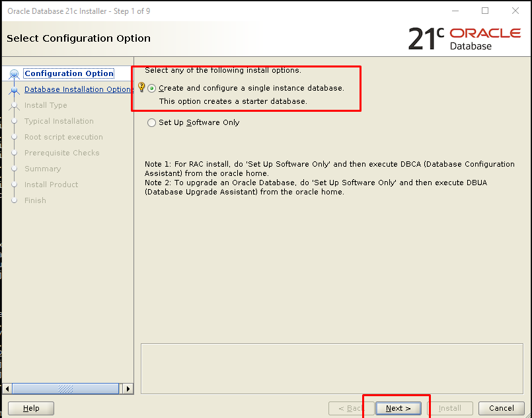532x418 pixels.
Task: Click the 'Prerequisite Checks' step text
Action: [61, 153]
